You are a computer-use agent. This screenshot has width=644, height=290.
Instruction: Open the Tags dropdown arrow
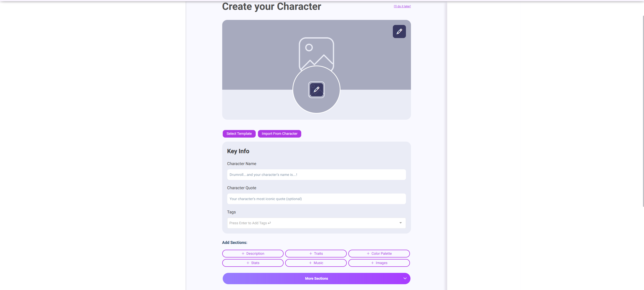click(400, 223)
